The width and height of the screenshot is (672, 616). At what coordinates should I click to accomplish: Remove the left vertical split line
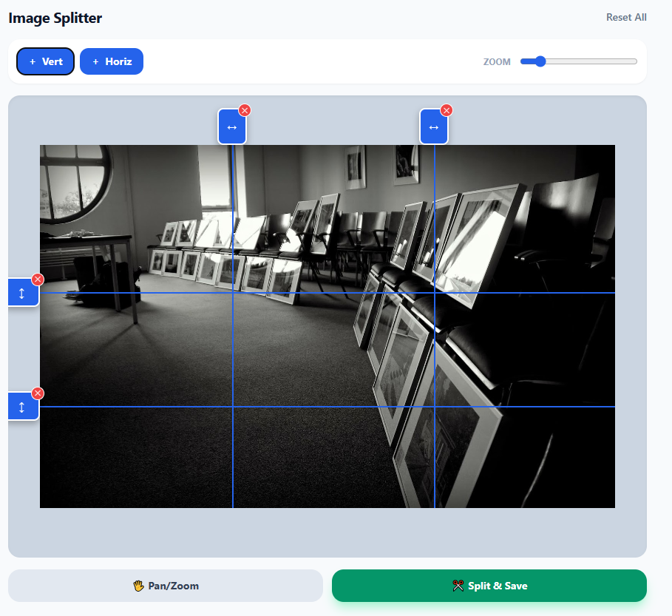click(x=245, y=110)
